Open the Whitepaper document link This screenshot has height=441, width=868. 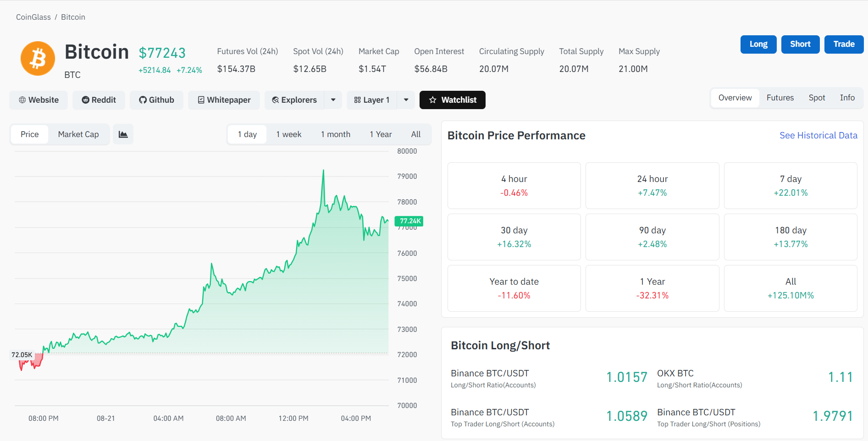[224, 100]
